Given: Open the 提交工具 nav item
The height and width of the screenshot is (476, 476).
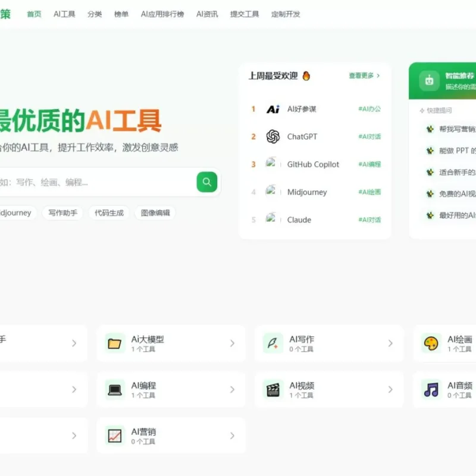Looking at the screenshot, I should (x=245, y=14).
